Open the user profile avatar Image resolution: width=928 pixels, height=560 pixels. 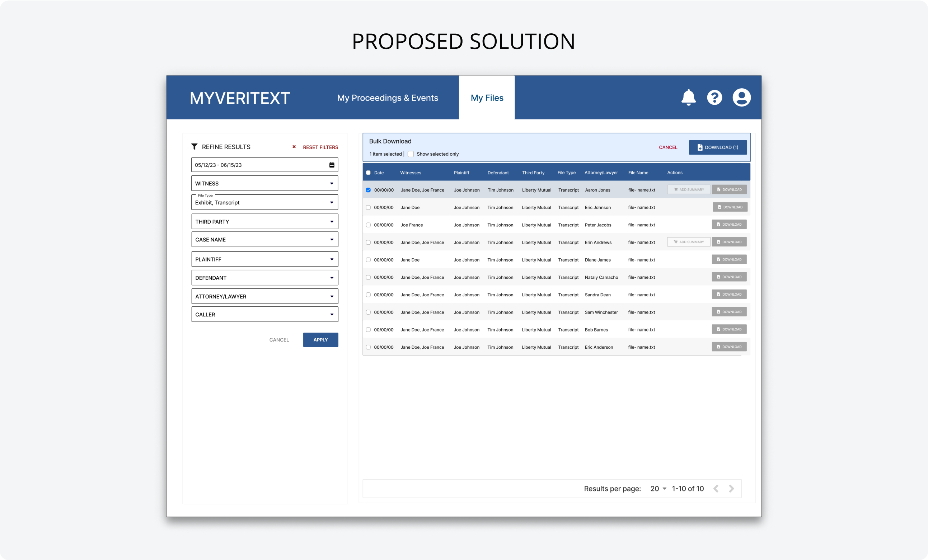(x=741, y=98)
